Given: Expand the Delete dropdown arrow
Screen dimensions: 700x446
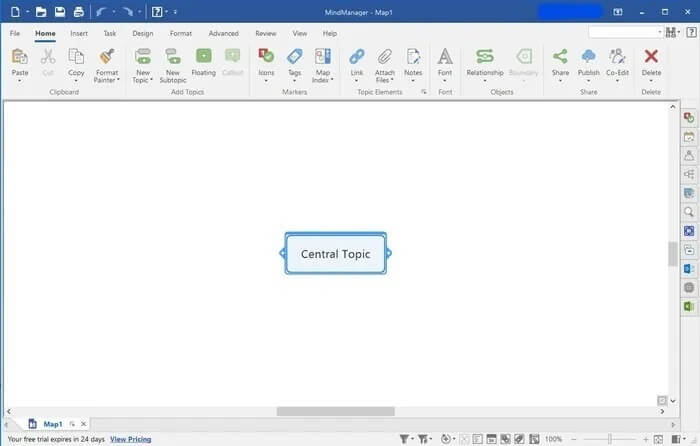Looking at the screenshot, I should tap(651, 81).
